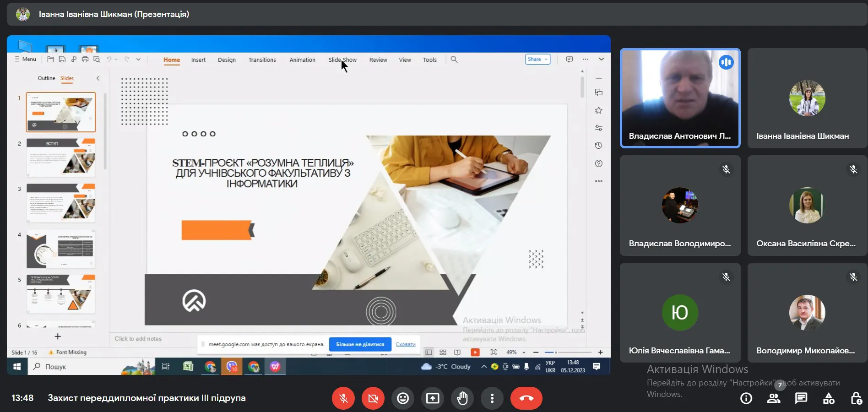Open the help question-mark icon in sidebar
The image size is (868, 412).
(x=598, y=163)
